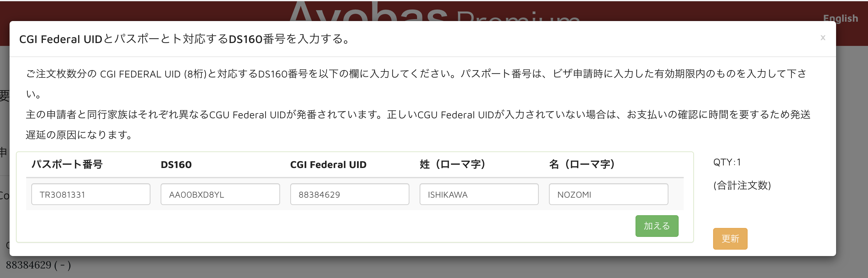Viewport: 868px width, 278px height.
Task: Close the DS160 entry dialog
Action: point(823,38)
